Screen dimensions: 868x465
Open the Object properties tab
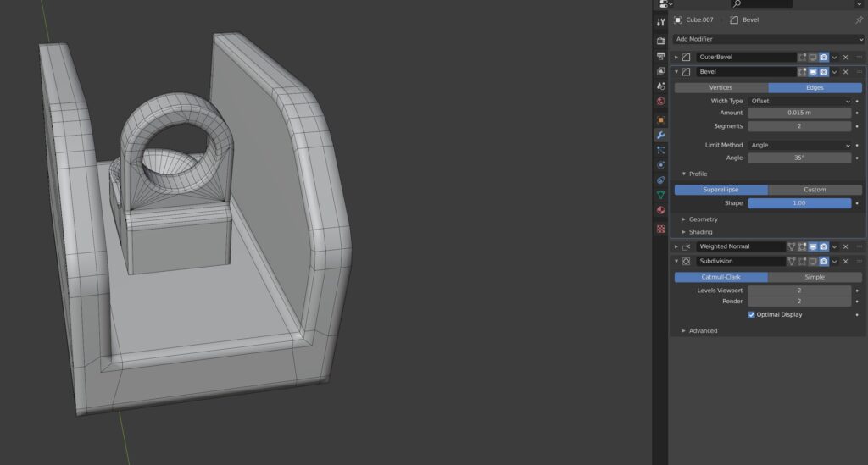point(660,120)
